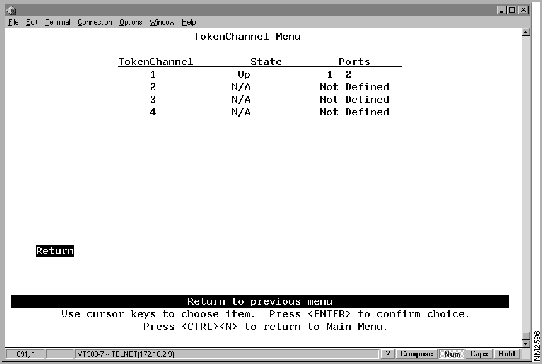Open the Terminal menu
The image size is (542, 364).
tap(57, 22)
